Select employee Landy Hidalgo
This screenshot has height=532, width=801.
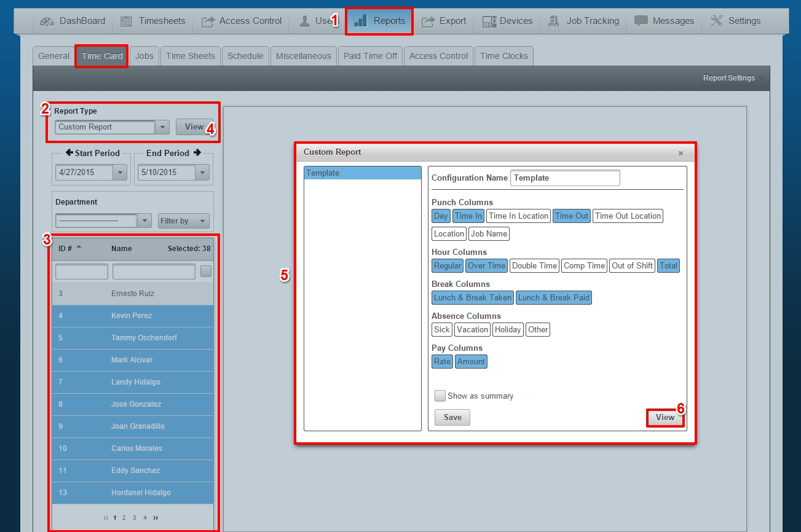[x=133, y=382]
